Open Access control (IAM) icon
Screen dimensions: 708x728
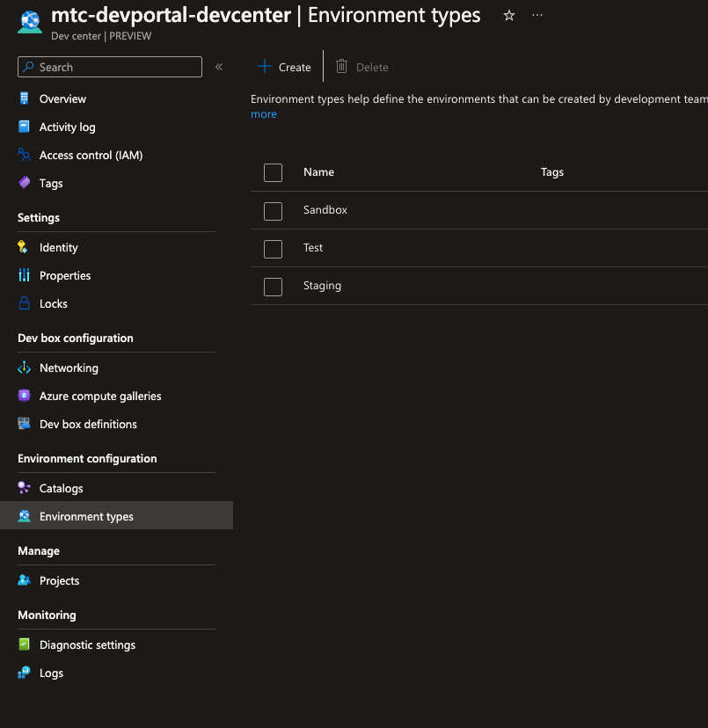coord(24,155)
